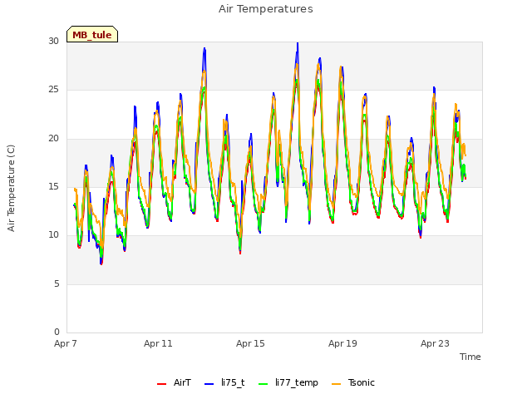Click the blue li75_t legend color marker
The height and width of the screenshot is (399, 532).
tap(209, 384)
